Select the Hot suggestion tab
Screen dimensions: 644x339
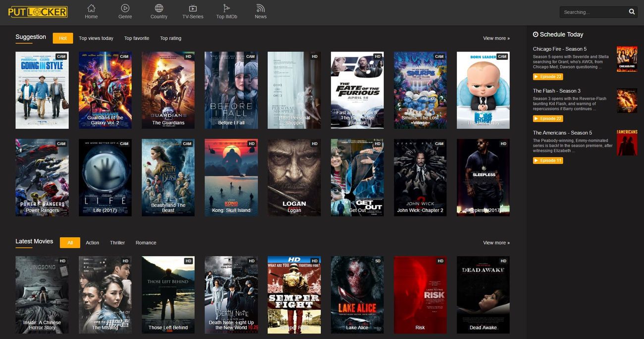(x=63, y=38)
